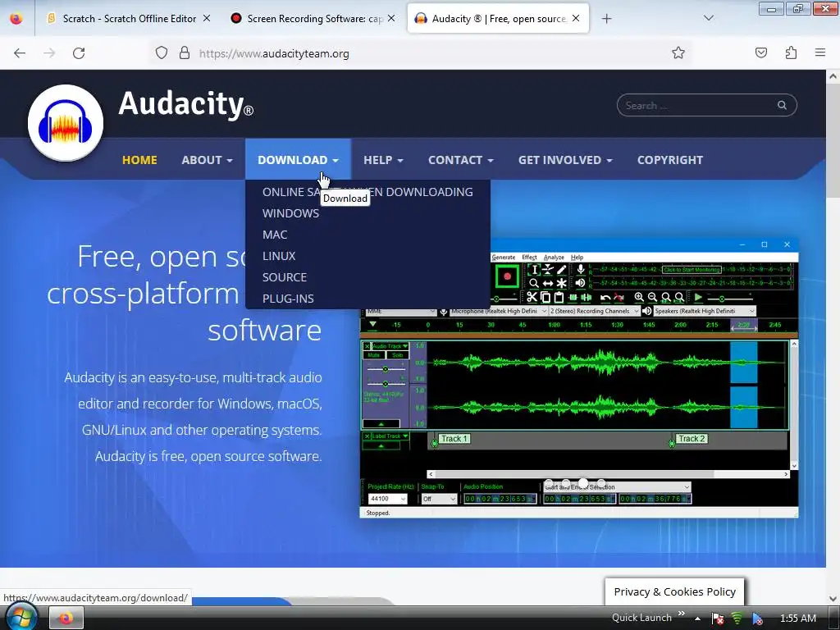Open the COPYRIGHT navigation item
Image resolution: width=840 pixels, height=630 pixels.
tap(669, 160)
